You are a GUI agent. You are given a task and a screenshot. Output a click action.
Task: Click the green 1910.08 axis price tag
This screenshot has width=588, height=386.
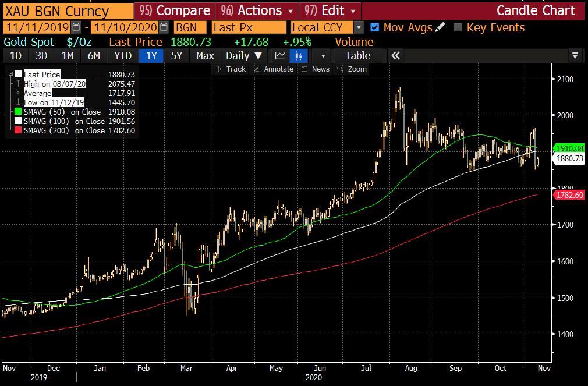click(x=569, y=148)
